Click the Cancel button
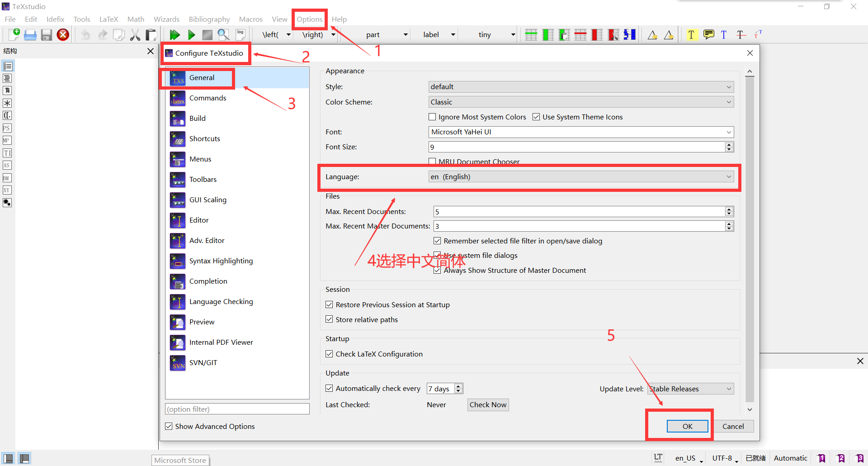The width and height of the screenshot is (868, 466). [x=733, y=426]
